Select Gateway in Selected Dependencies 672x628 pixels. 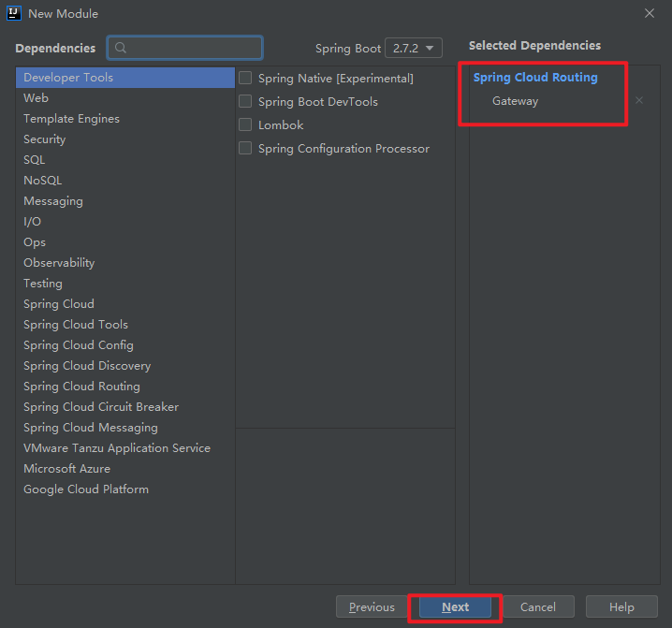pyautogui.click(x=516, y=101)
